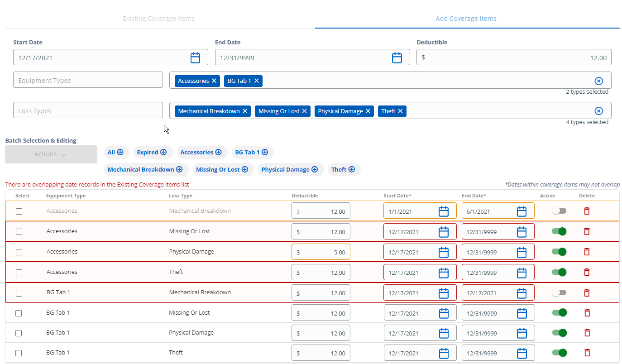Batch select Mechanical Breakdown items
622x364 pixels.
point(146,170)
